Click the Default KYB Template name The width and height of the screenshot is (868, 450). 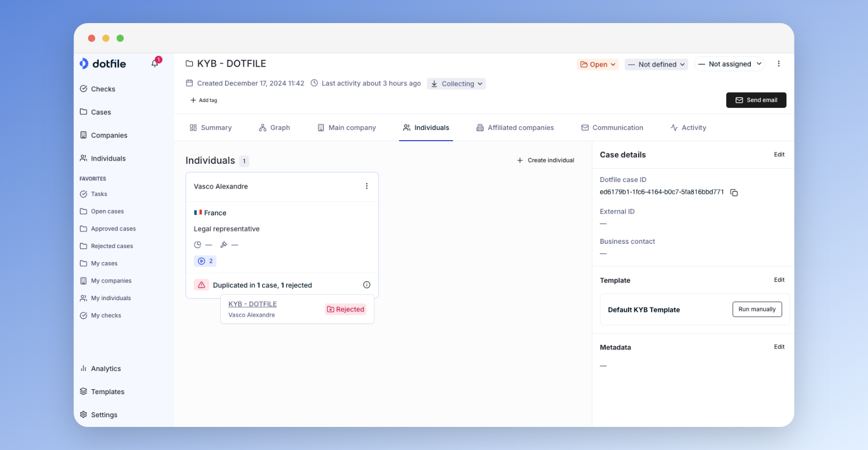click(x=644, y=310)
